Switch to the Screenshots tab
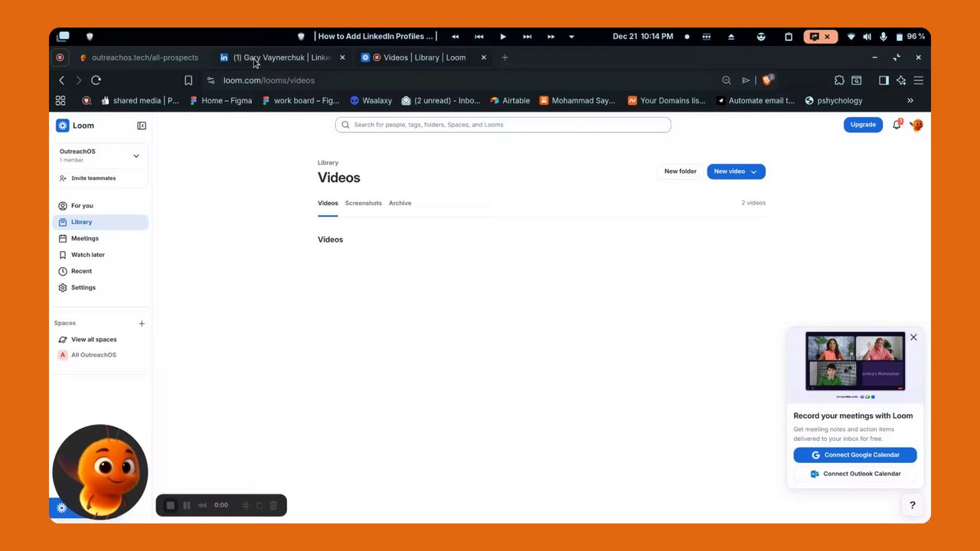 pos(363,203)
